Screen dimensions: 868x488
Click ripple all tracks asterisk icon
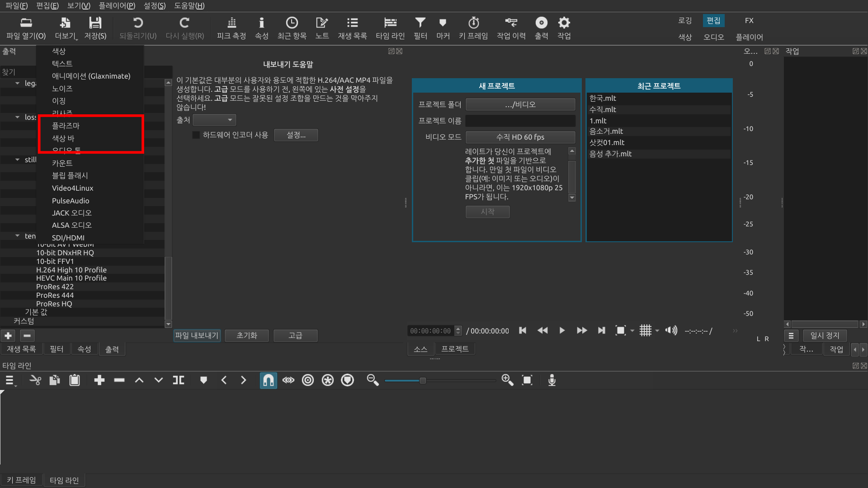pos(327,380)
